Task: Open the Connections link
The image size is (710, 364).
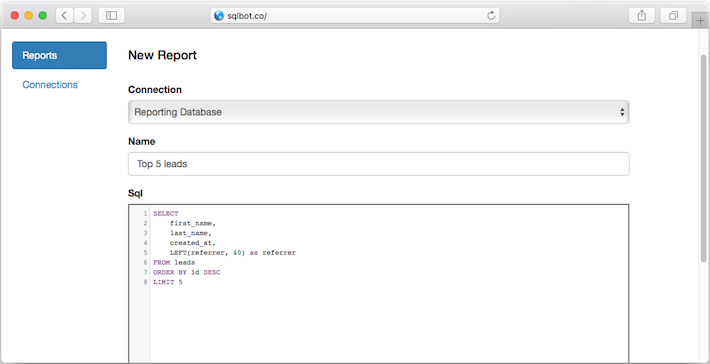Action: click(x=50, y=85)
